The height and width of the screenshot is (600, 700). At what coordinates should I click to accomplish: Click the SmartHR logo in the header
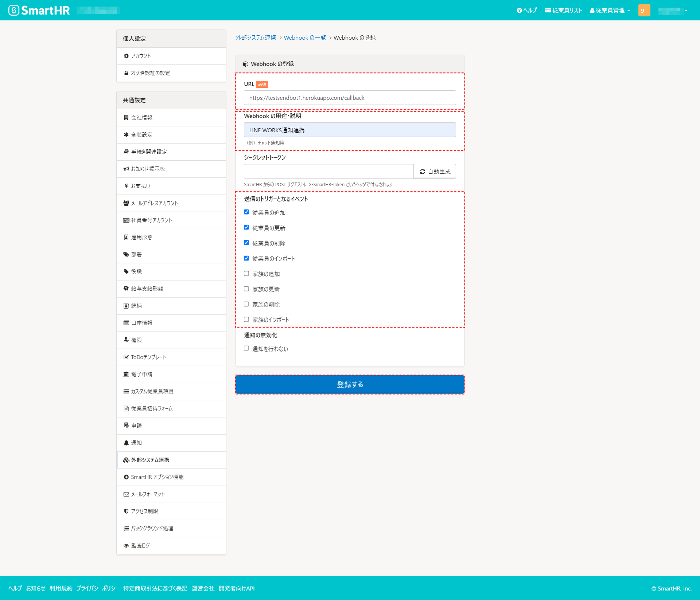(38, 10)
